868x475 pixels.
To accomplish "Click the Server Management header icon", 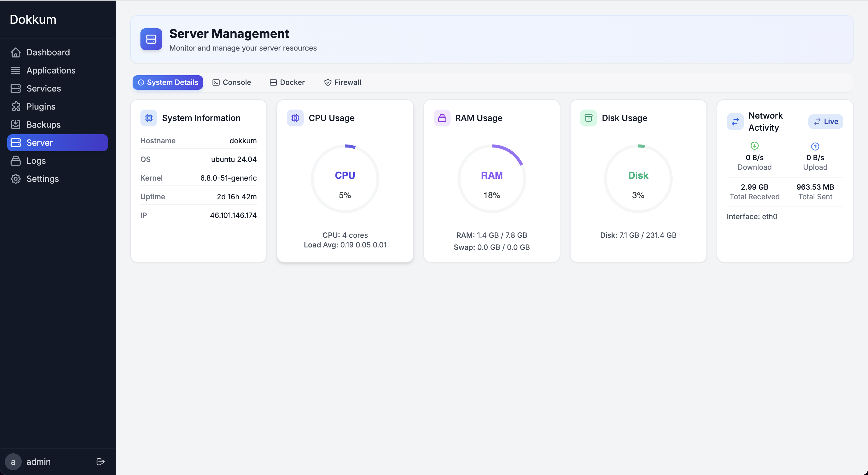I will pos(151,39).
